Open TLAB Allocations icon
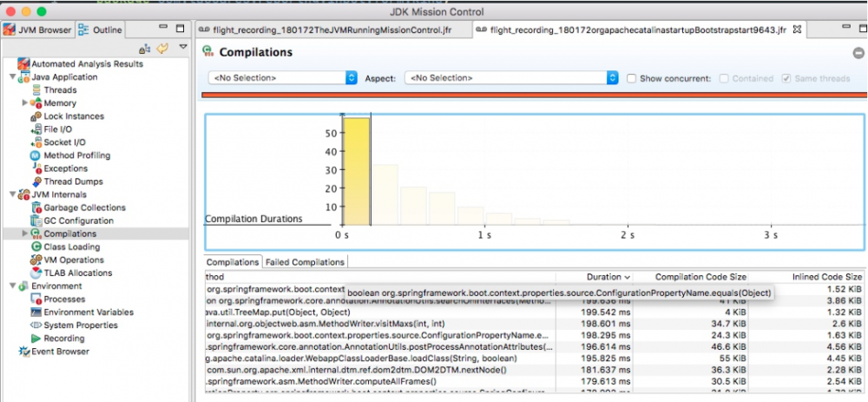Image resolution: width=868 pixels, height=402 pixels. tap(36, 273)
